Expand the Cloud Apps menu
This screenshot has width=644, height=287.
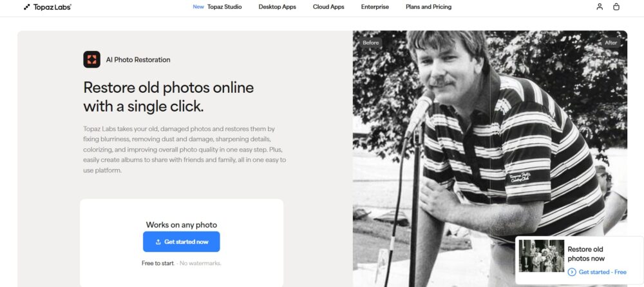coord(328,7)
